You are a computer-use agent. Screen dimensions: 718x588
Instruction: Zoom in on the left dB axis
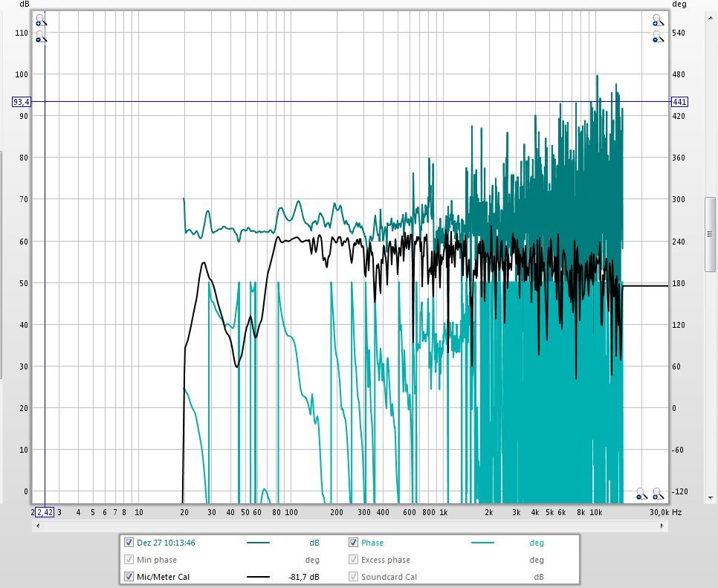(40, 20)
